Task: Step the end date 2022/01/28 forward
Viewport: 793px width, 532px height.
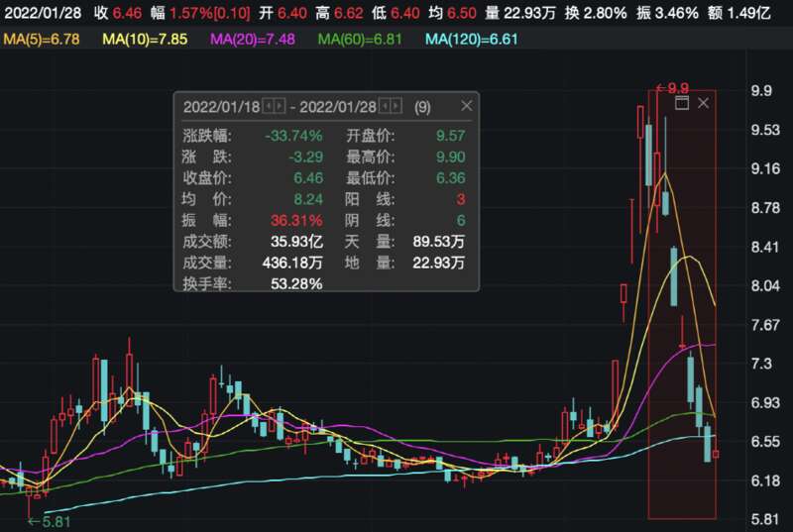Action: click(x=396, y=107)
